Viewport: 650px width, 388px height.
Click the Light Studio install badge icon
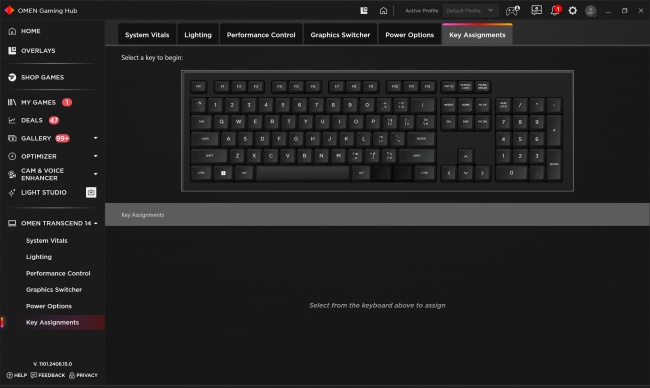point(91,192)
